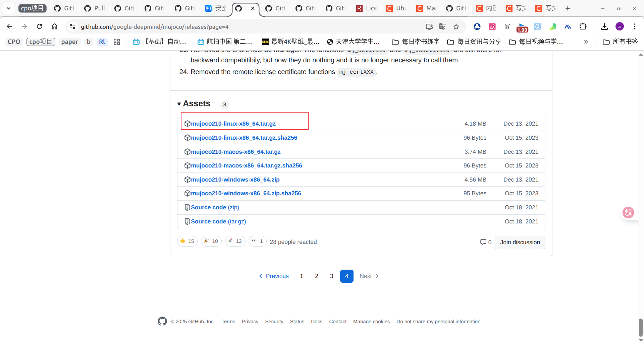Switch to the Ubu tab
The width and height of the screenshot is (644, 344).
pos(396,8)
